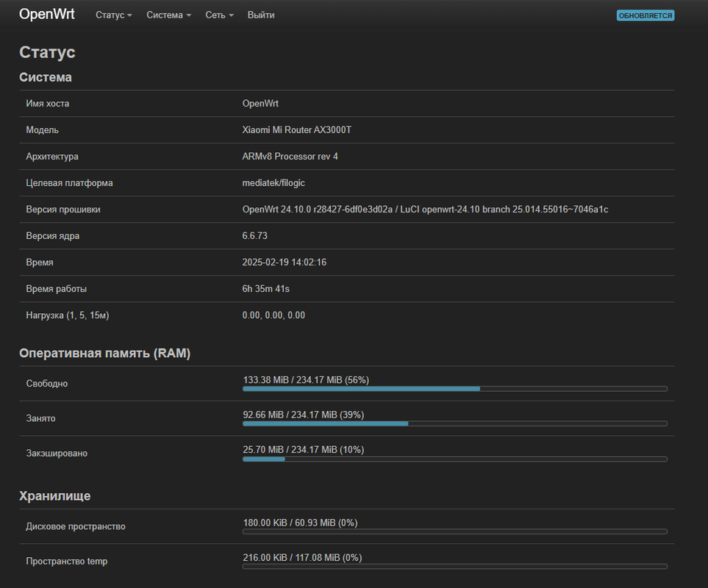
Task: Select ARMv8 Processor rev 4 text
Action: (x=290, y=156)
